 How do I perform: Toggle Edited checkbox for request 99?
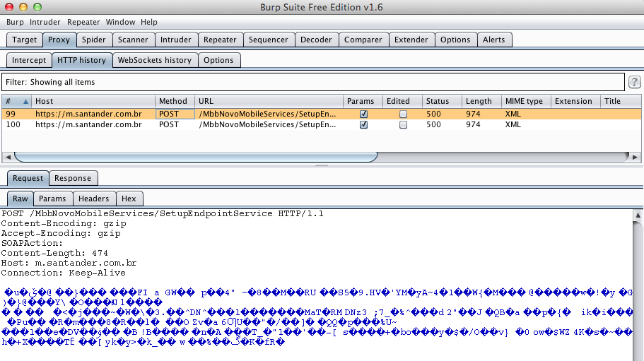pyautogui.click(x=403, y=114)
